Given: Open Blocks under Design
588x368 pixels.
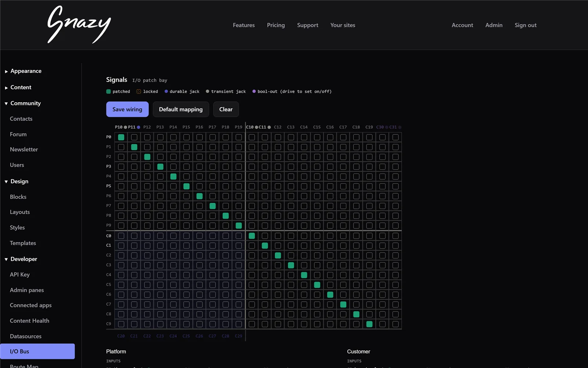Looking at the screenshot, I should [18, 197].
